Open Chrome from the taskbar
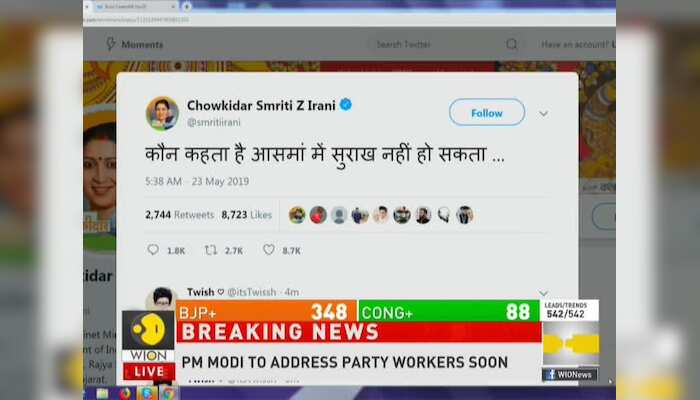The width and height of the screenshot is (700, 400). (x=168, y=394)
